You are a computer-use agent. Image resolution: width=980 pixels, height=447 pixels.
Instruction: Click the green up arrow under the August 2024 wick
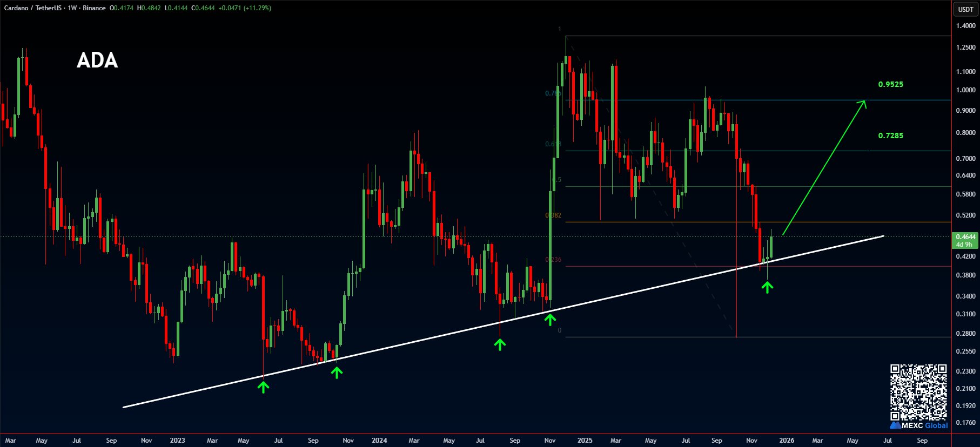coord(500,344)
